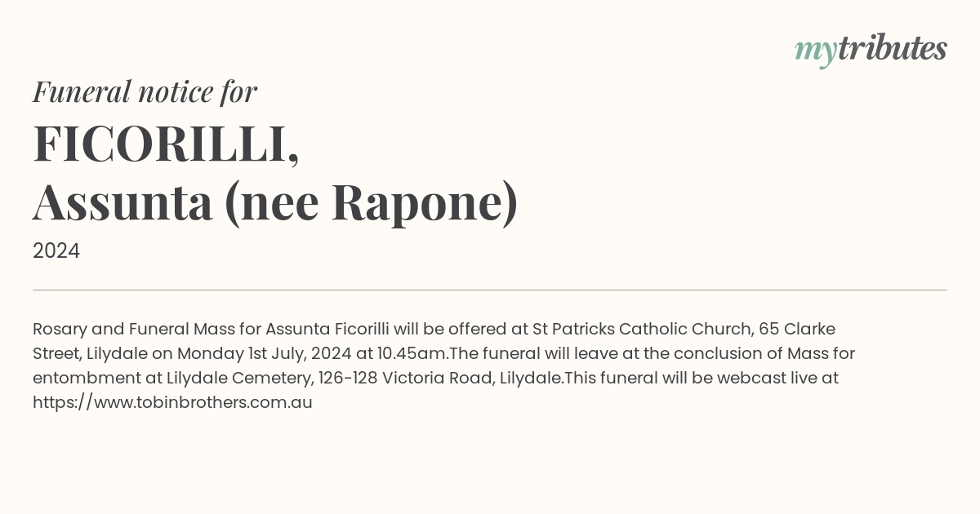Click the "Funeral notice for" heading

(145, 91)
